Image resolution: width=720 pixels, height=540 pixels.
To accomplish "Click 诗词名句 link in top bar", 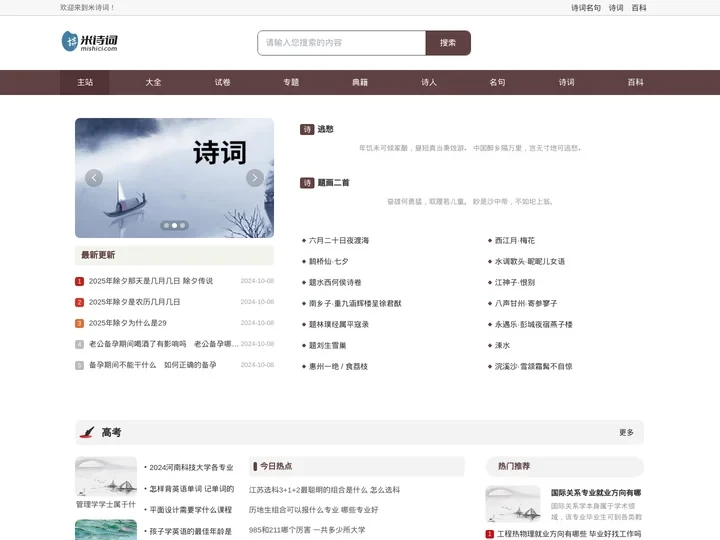I will (586, 8).
